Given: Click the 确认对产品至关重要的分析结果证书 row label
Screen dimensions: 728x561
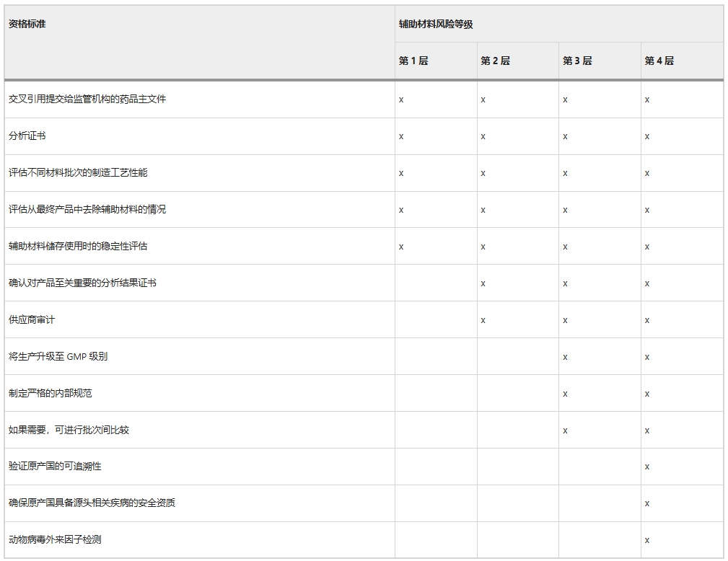Looking at the screenshot, I should click(82, 283).
